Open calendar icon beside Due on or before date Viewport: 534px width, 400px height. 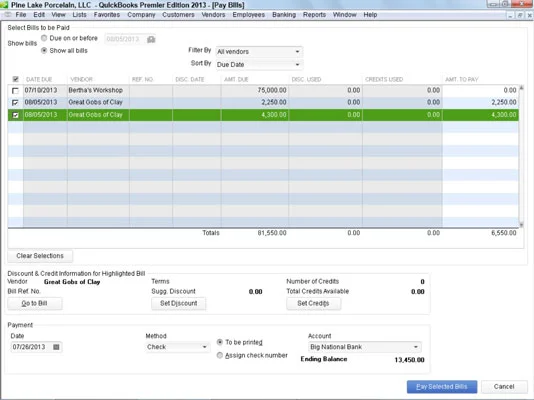click(x=151, y=39)
